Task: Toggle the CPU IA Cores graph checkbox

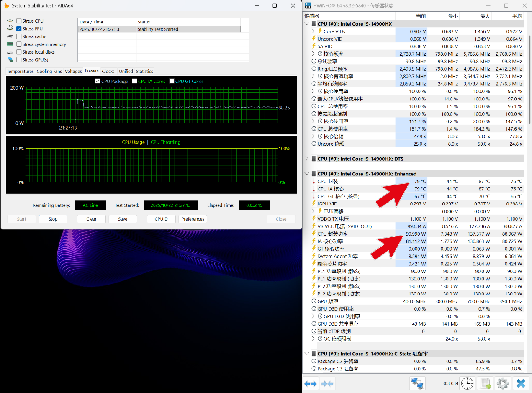Action: [x=135, y=81]
